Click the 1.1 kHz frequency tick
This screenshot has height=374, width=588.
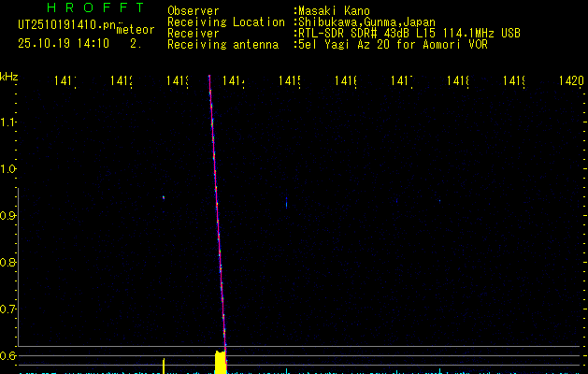point(9,122)
